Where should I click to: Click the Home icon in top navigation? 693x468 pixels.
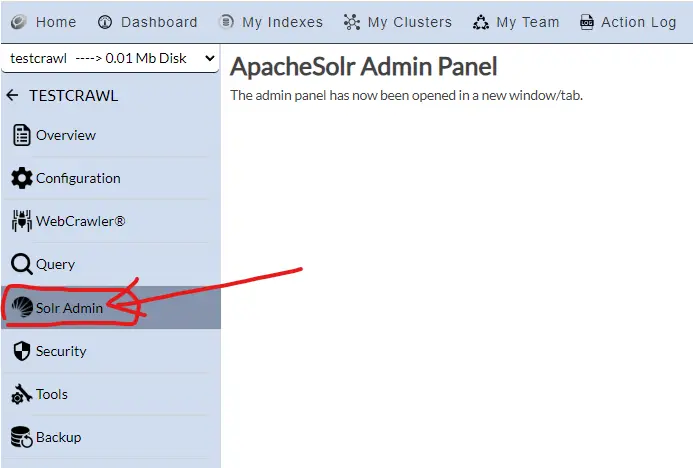pyautogui.click(x=18, y=22)
